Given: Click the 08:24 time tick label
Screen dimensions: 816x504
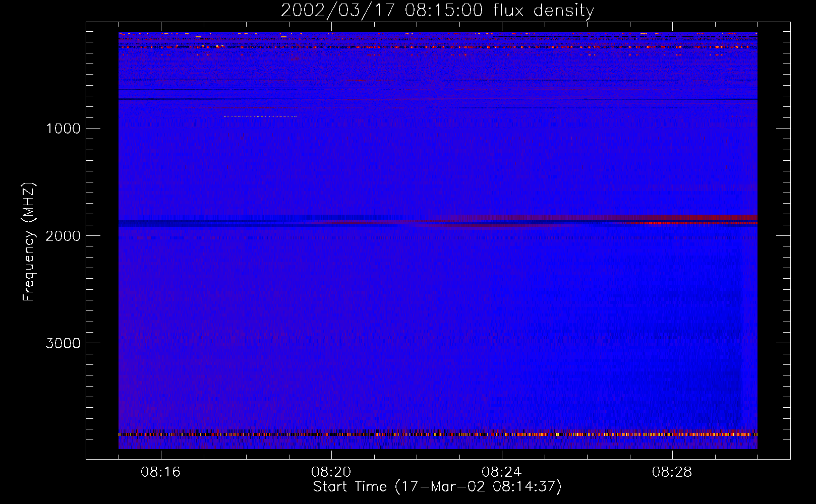Looking at the screenshot, I should point(502,472).
